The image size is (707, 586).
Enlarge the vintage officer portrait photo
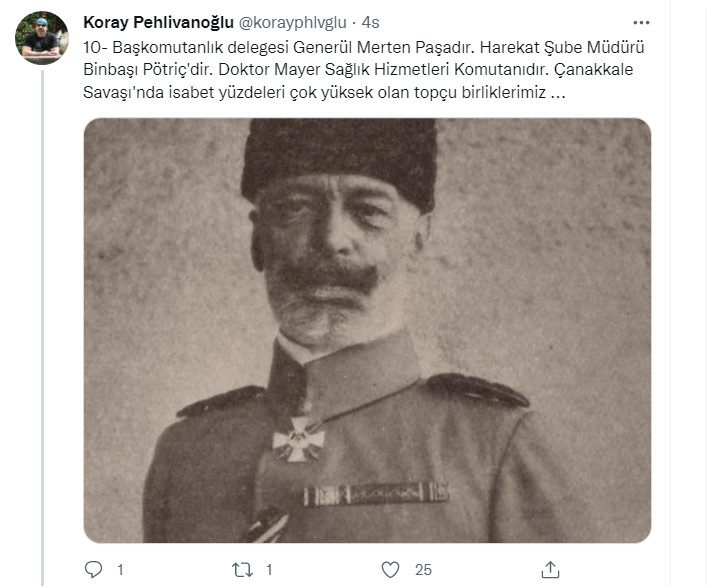click(x=367, y=330)
